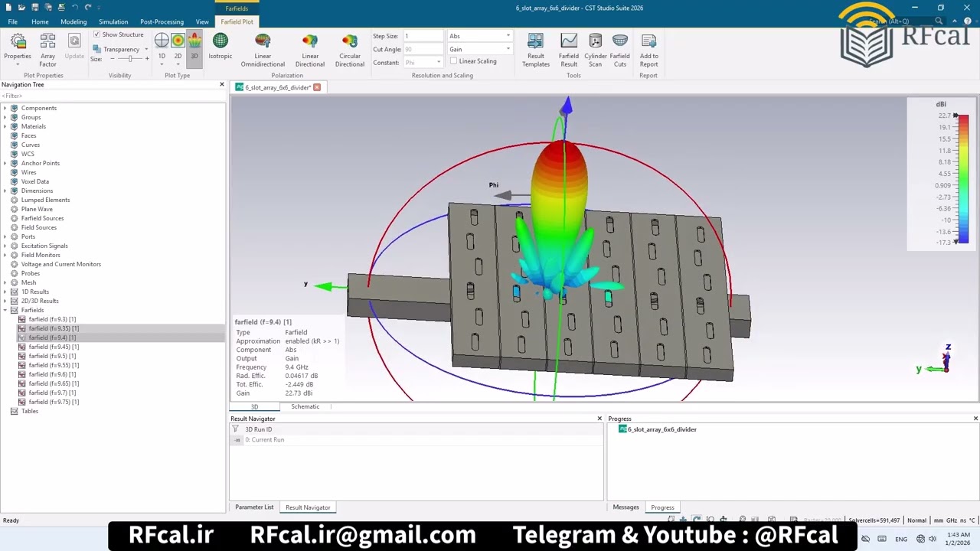Screen dimensions: 980x551
Task: Switch to the Home ribbon tab
Action: (40, 21)
